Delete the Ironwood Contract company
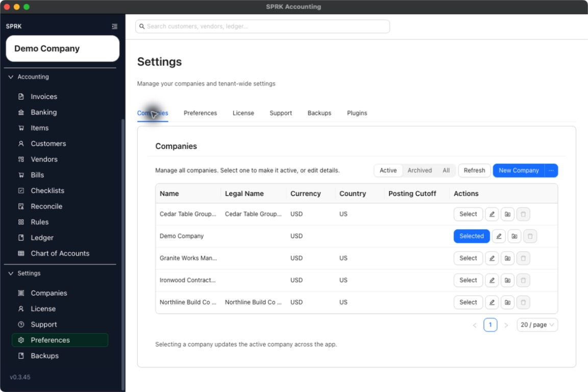The height and width of the screenshot is (392, 588). [523, 280]
